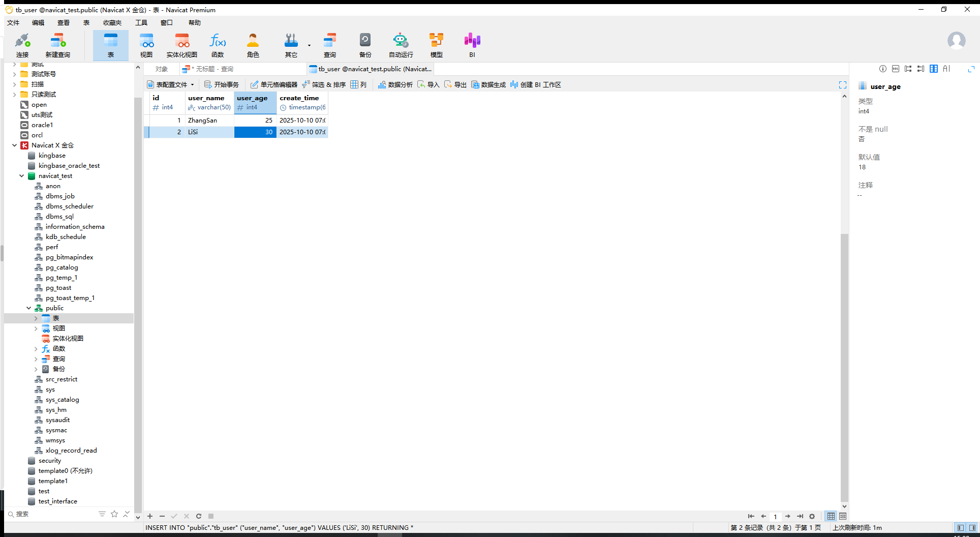Click the 角色 (Role) toolbar icon

[253, 45]
